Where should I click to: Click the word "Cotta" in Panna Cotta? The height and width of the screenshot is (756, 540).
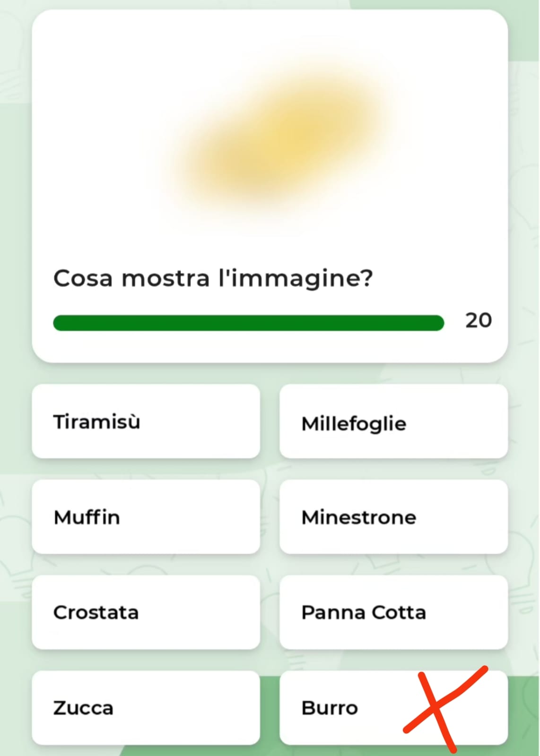click(x=399, y=612)
